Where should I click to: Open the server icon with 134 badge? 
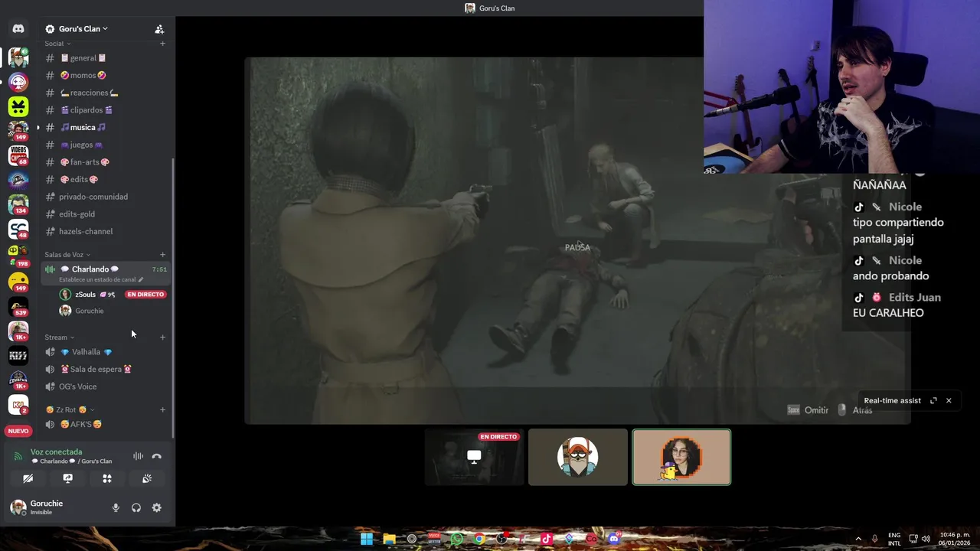tap(18, 204)
